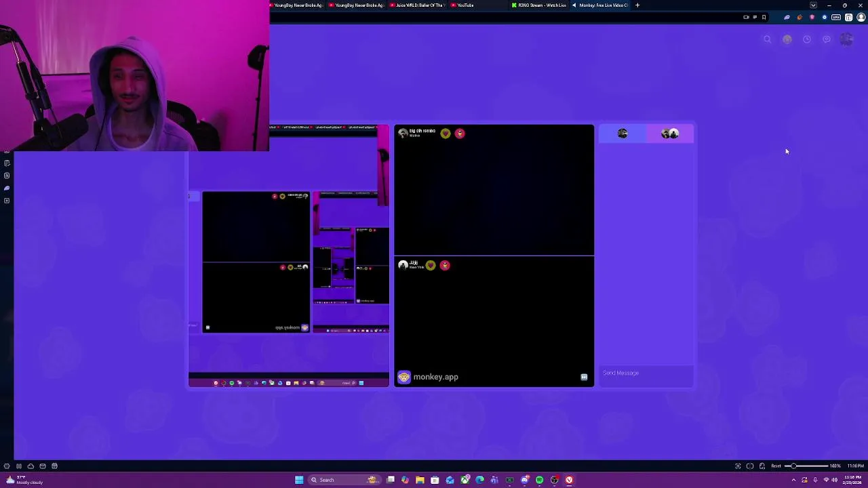868x488 pixels.
Task: Switch to second YoungBoy Never Broke Again tab
Action: tap(357, 5)
